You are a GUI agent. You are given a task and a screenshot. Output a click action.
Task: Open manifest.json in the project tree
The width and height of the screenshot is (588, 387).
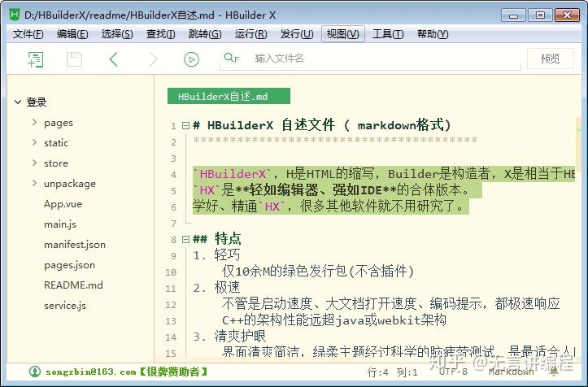click(x=75, y=245)
